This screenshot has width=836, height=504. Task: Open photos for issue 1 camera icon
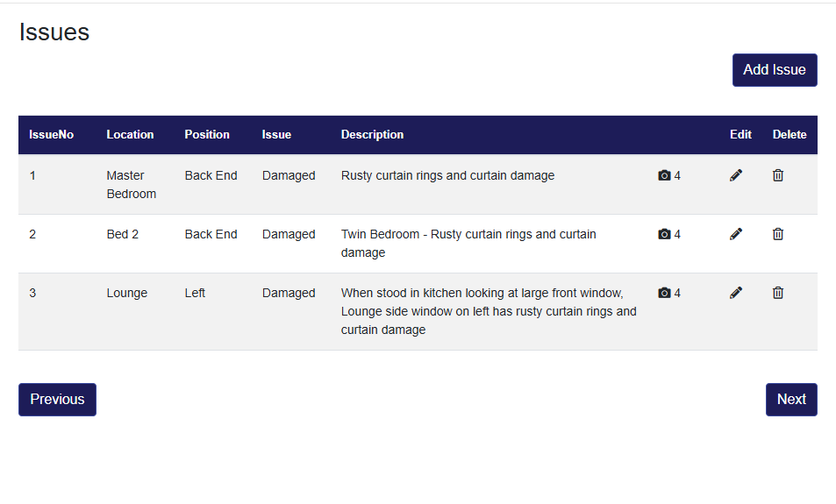[x=664, y=175]
